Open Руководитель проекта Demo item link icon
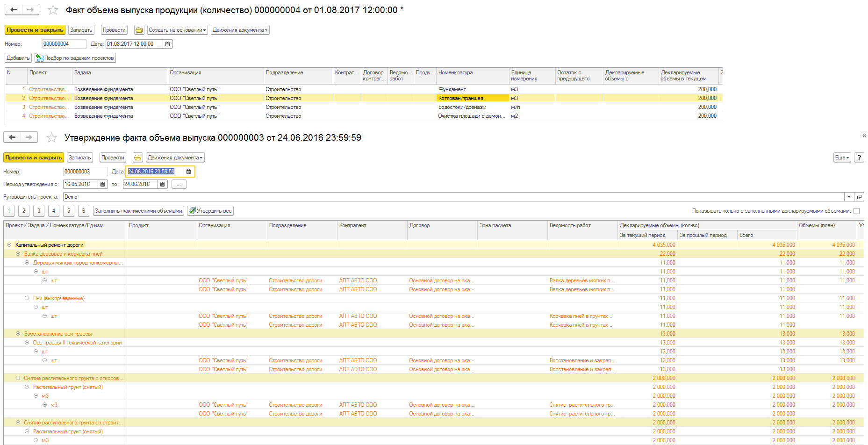Screen dimensions: 868x445 (859, 197)
